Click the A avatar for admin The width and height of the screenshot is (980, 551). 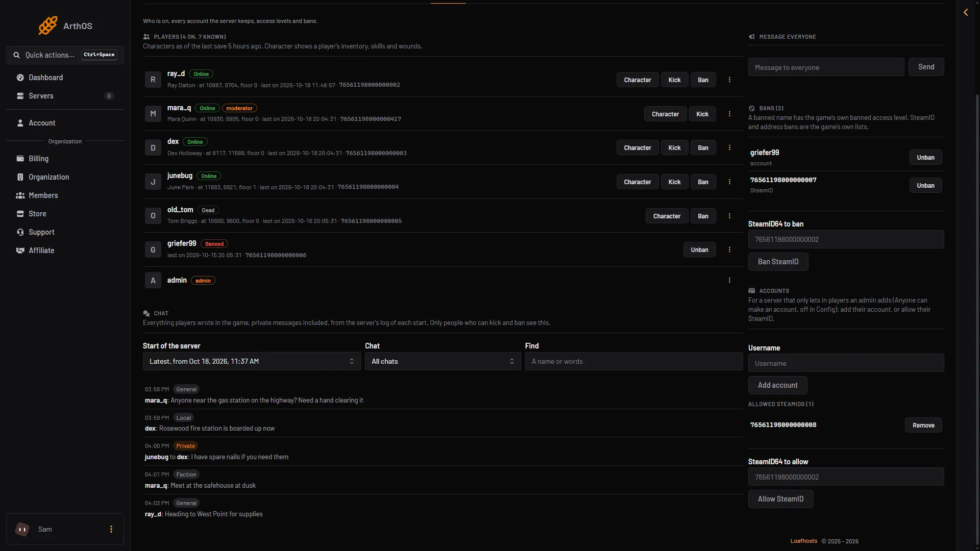click(x=153, y=281)
